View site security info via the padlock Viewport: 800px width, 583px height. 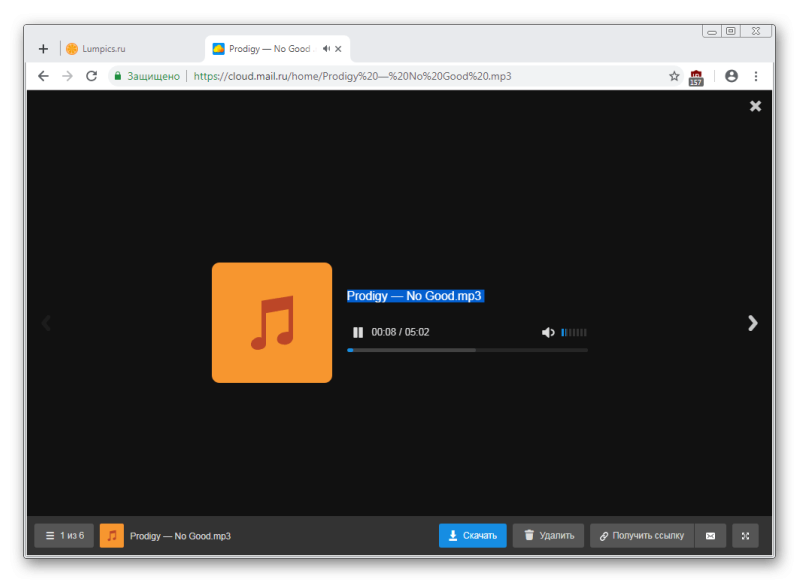pyautogui.click(x=118, y=76)
